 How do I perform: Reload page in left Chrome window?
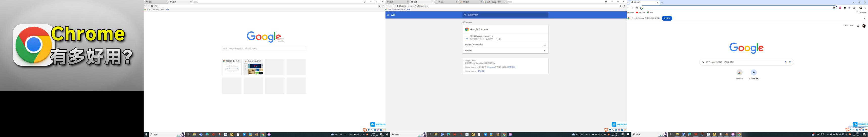coord(152,6)
